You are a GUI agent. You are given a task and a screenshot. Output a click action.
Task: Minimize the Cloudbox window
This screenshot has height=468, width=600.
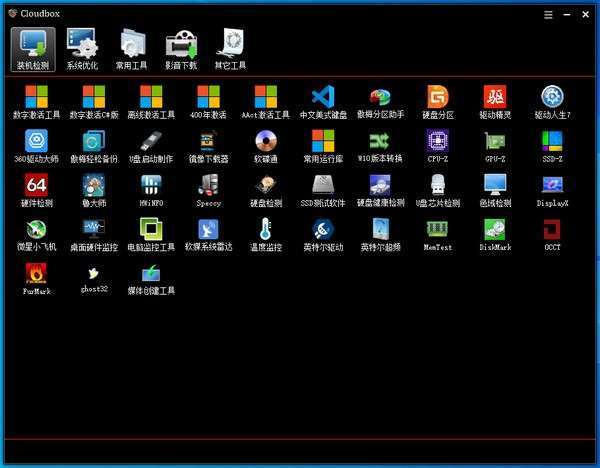click(x=567, y=15)
